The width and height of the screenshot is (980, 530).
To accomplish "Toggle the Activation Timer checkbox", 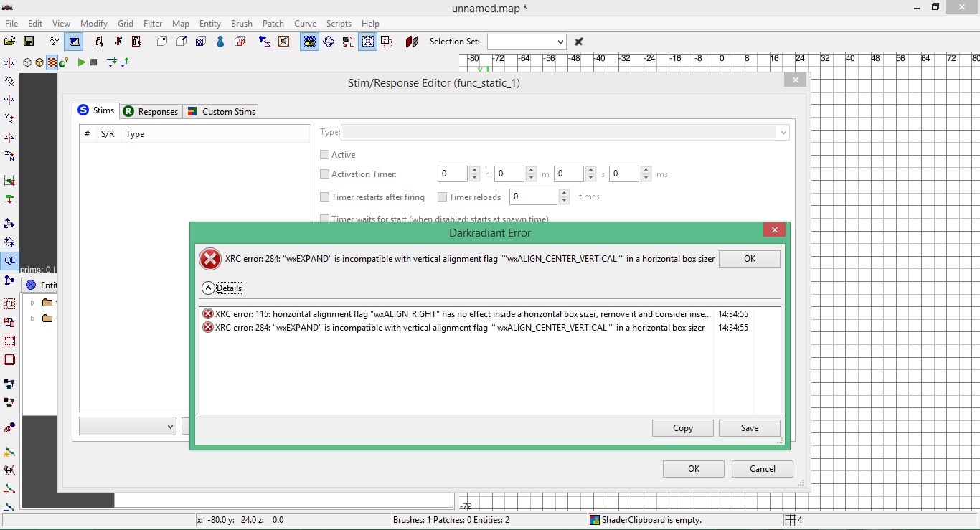I will (325, 174).
